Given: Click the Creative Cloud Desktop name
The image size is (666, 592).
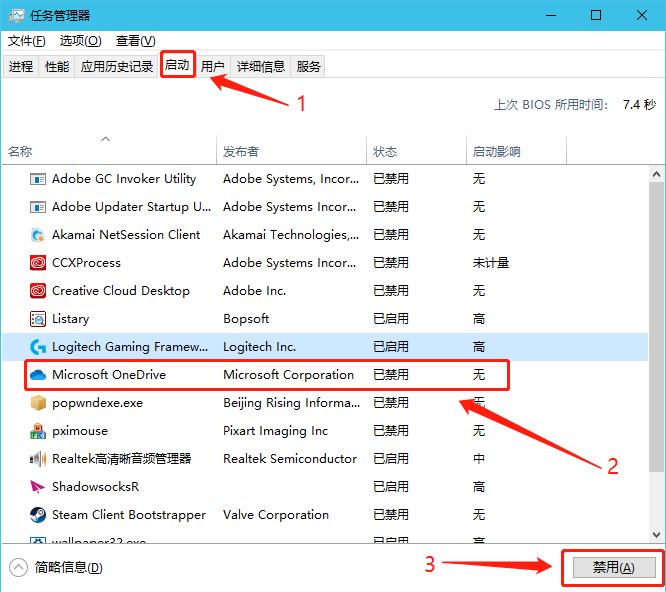Looking at the screenshot, I should pos(121,291).
